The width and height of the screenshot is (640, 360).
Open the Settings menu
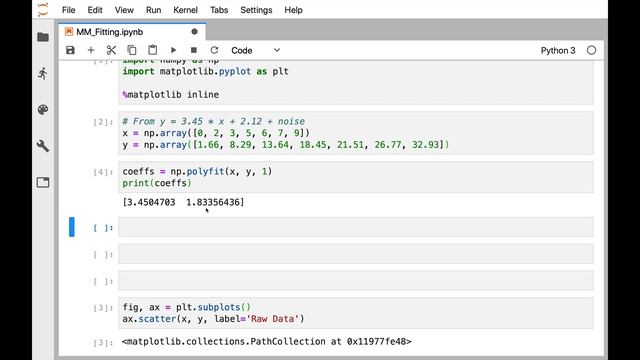pos(256,10)
